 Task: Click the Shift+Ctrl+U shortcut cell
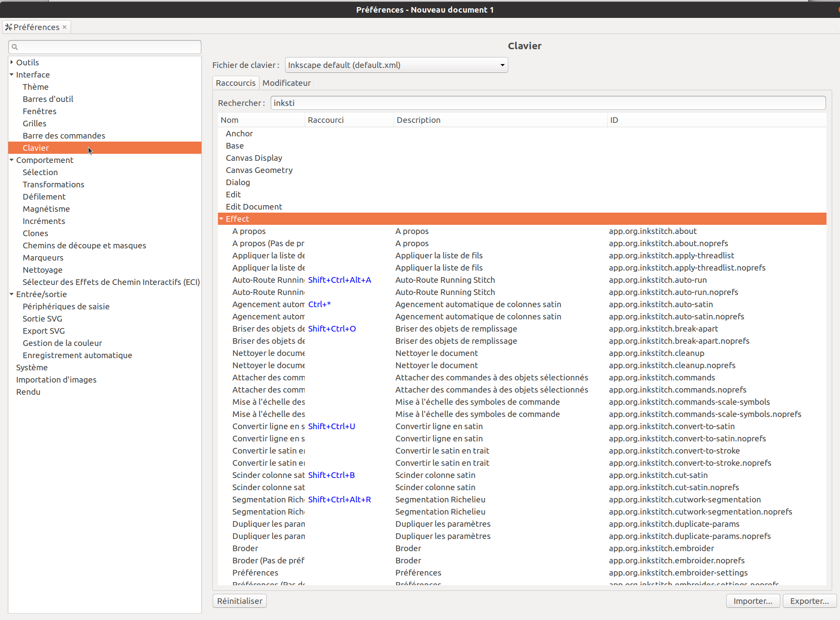coord(332,426)
